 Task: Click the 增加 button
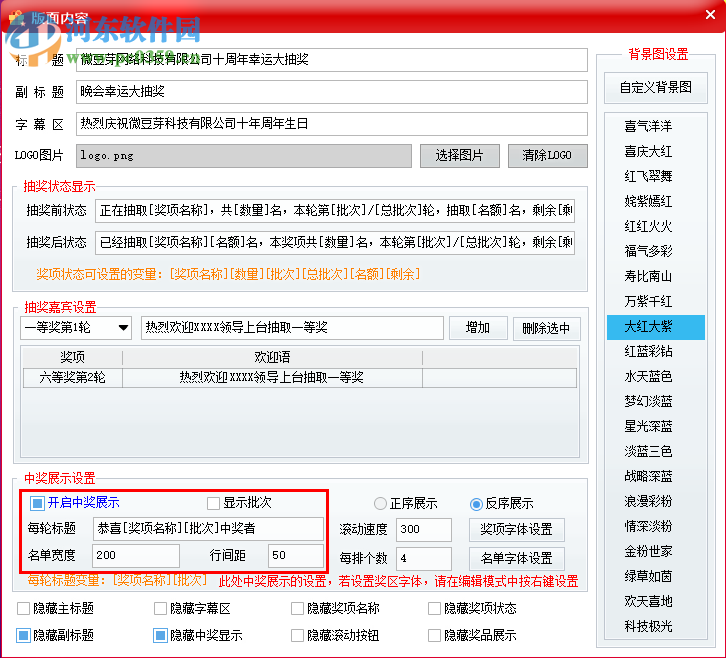click(478, 328)
